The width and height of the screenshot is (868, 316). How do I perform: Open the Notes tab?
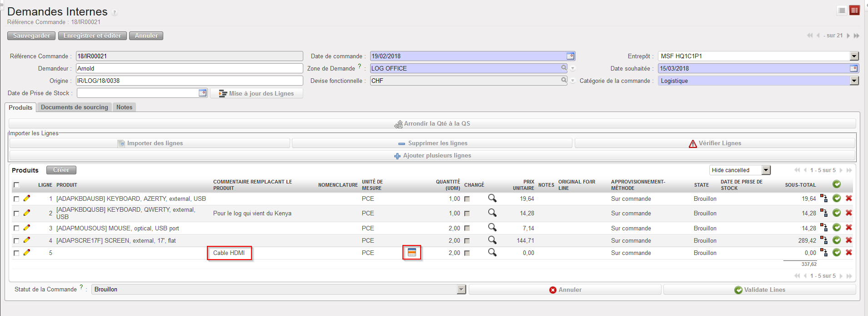point(124,107)
